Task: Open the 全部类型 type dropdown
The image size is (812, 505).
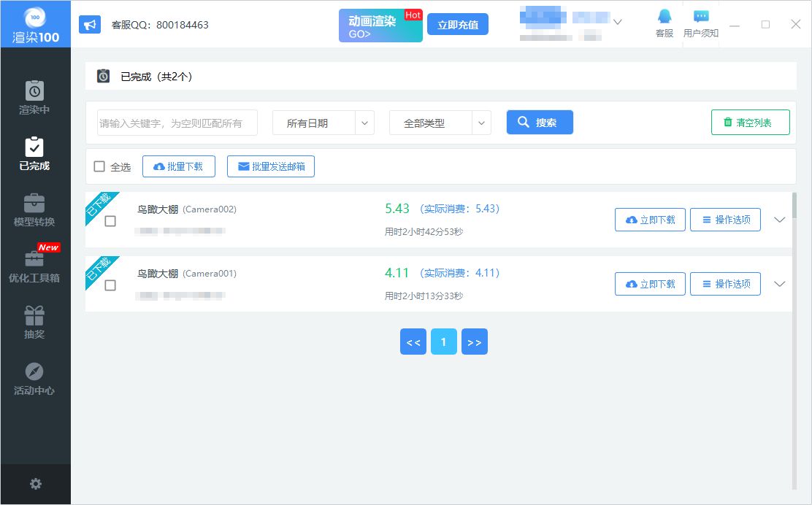Action: [x=440, y=123]
